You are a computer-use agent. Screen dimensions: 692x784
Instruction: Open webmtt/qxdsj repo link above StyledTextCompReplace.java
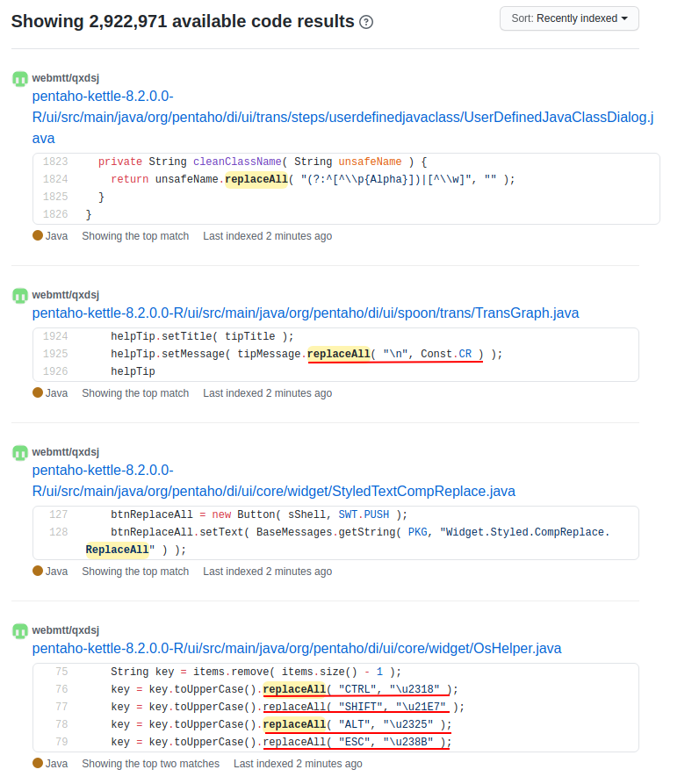66,452
